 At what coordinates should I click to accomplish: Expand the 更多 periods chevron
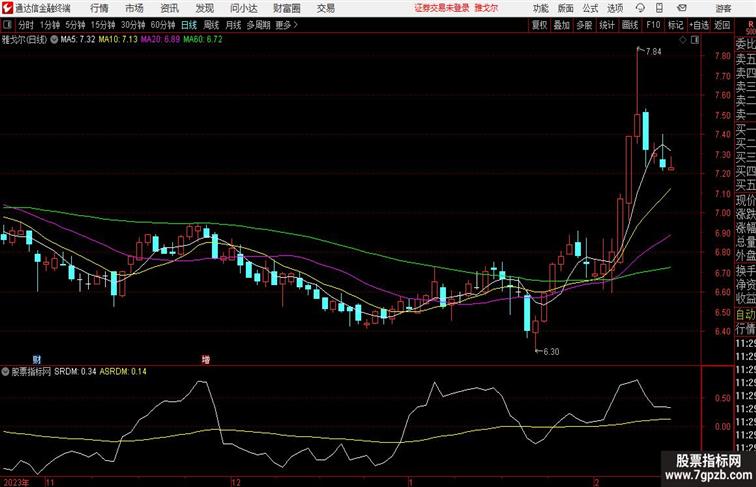(x=296, y=25)
